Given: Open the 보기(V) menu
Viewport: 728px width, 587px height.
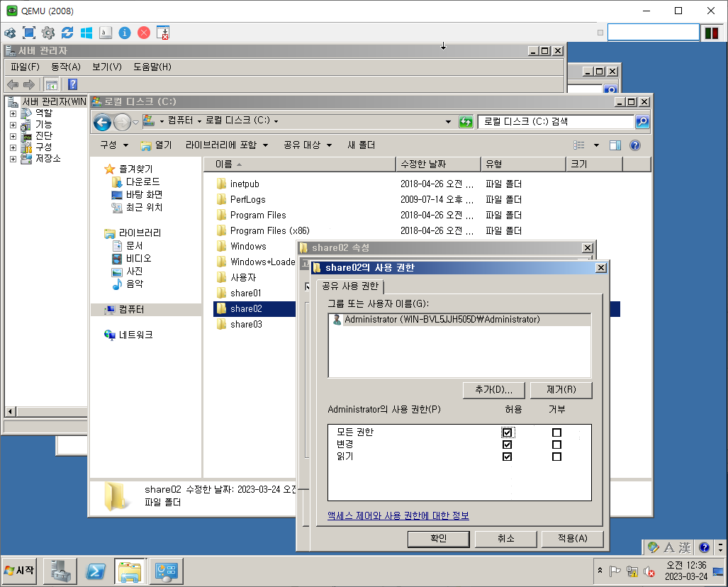Looking at the screenshot, I should pos(107,67).
